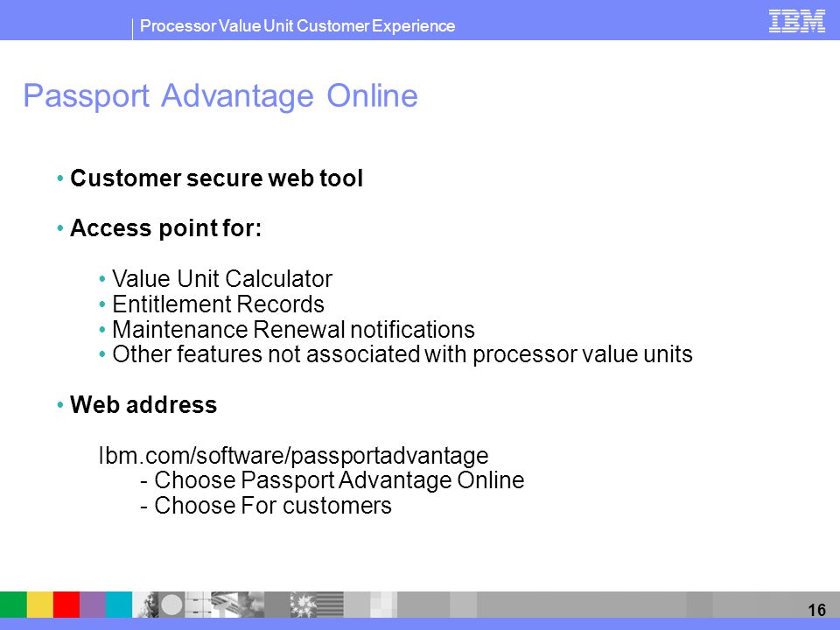
Task: Click the red square in footer strip
Action: tap(66, 605)
